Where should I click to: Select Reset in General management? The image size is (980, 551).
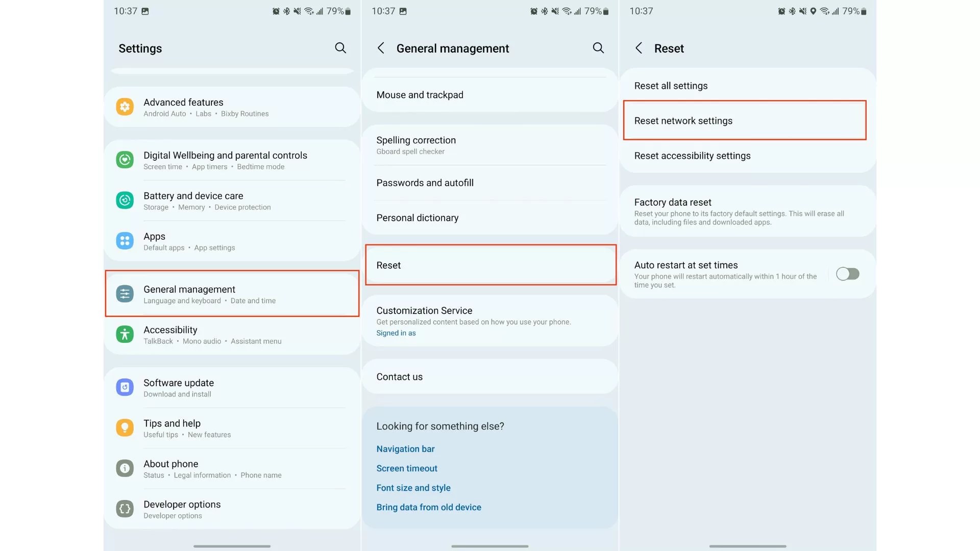490,265
